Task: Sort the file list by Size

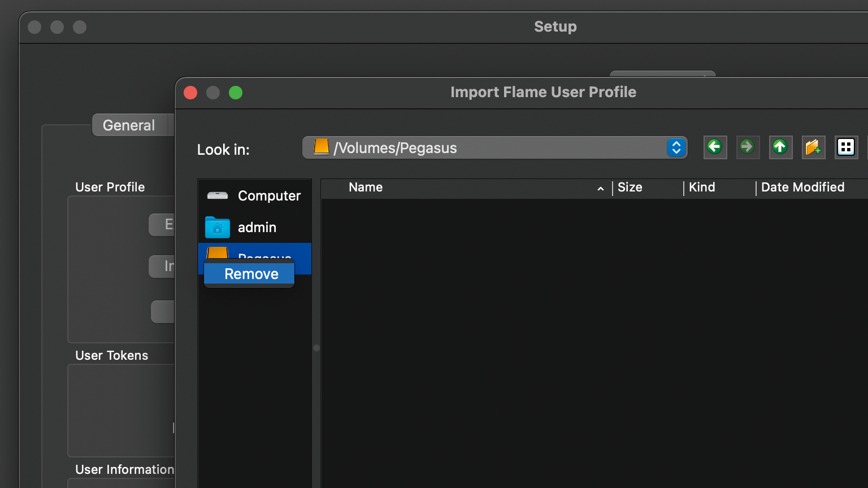Action: tap(630, 188)
